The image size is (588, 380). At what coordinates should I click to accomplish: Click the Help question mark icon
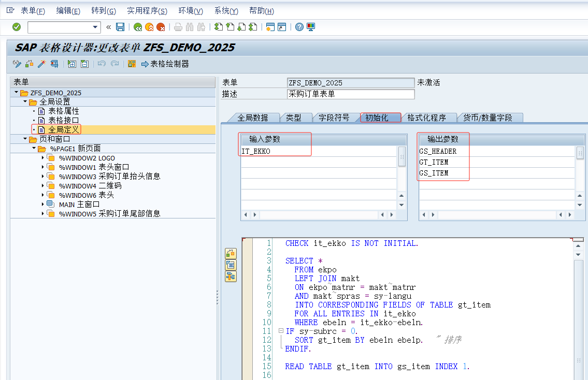click(299, 27)
